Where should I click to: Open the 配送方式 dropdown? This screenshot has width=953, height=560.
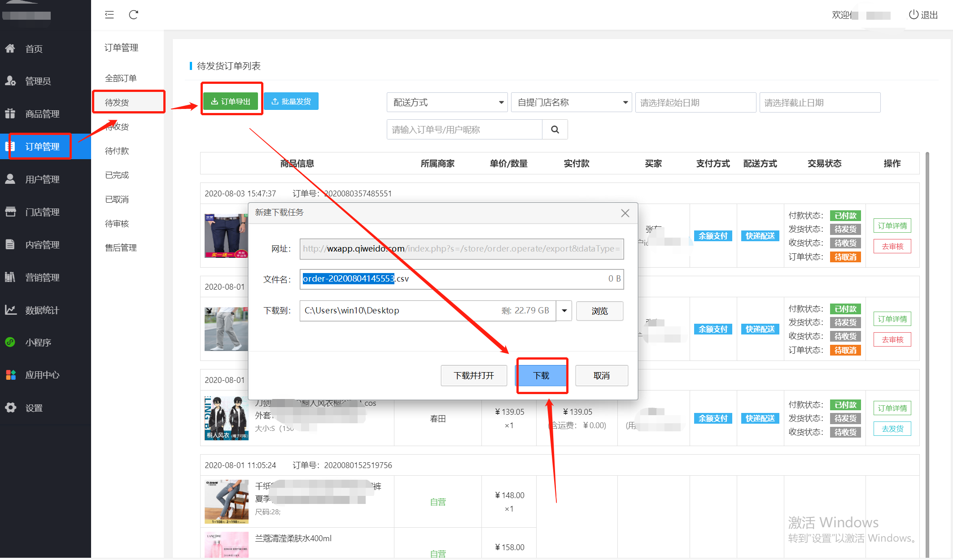pyautogui.click(x=447, y=103)
